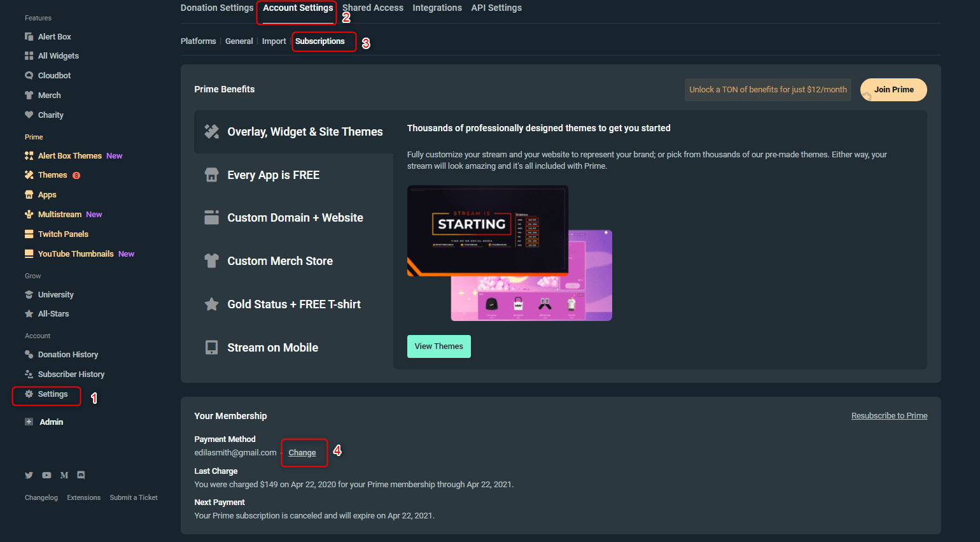Click the All-Stars star icon

[x=29, y=313]
